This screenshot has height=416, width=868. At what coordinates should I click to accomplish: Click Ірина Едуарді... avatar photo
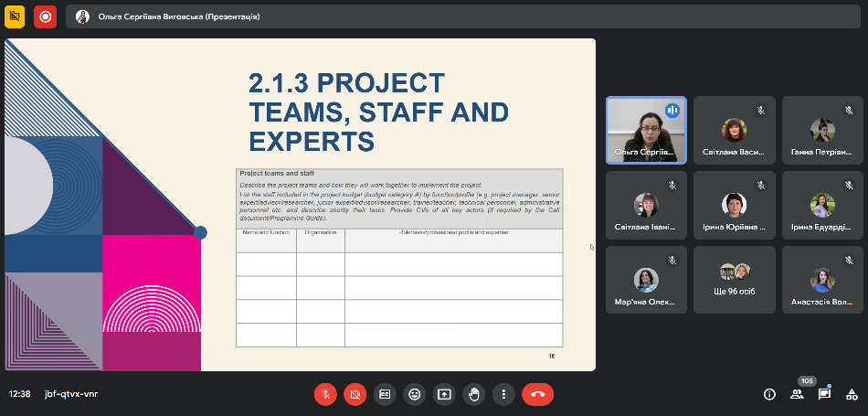pyautogui.click(x=822, y=205)
